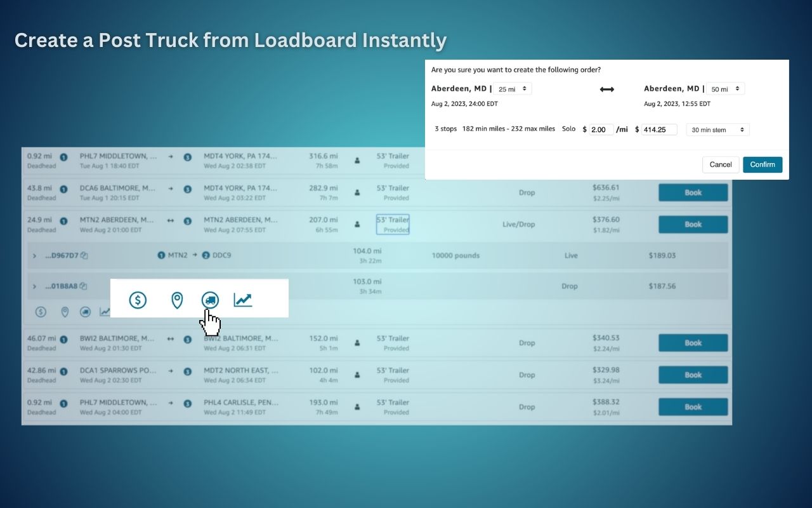Screen dimensions: 812x508
Task: Click the location pin icon in popup toolbar
Action: point(177,299)
